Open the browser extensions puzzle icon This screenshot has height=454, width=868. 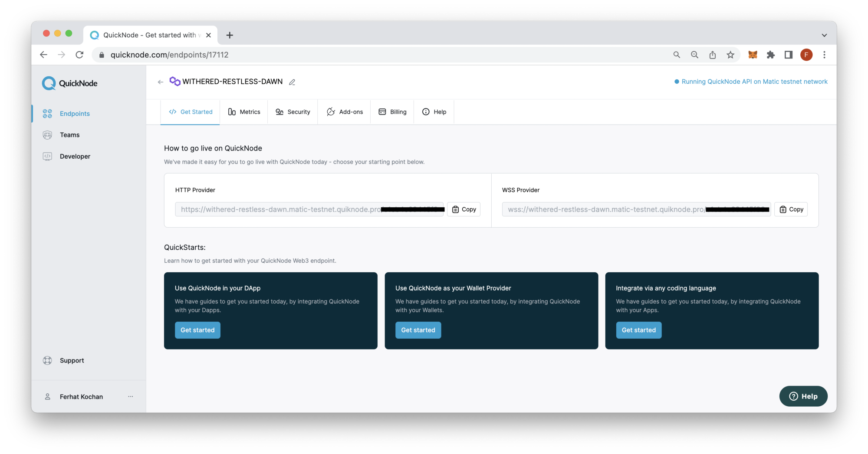[x=770, y=55]
